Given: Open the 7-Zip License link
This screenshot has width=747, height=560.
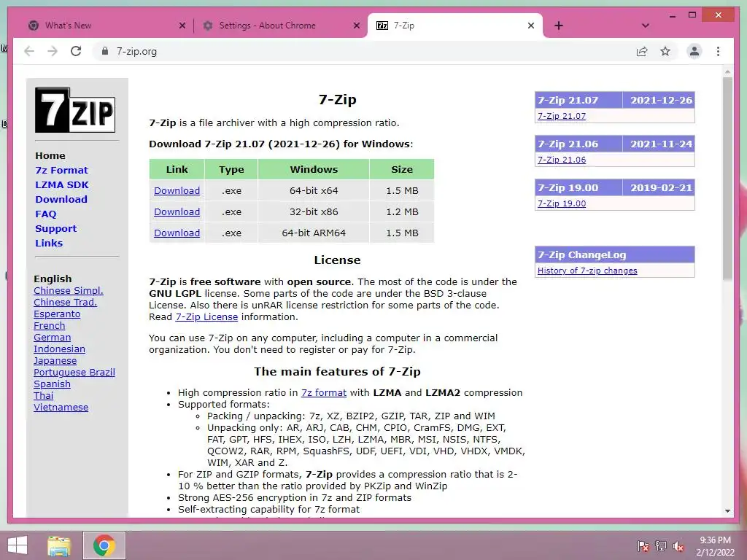Looking at the screenshot, I should [206, 317].
